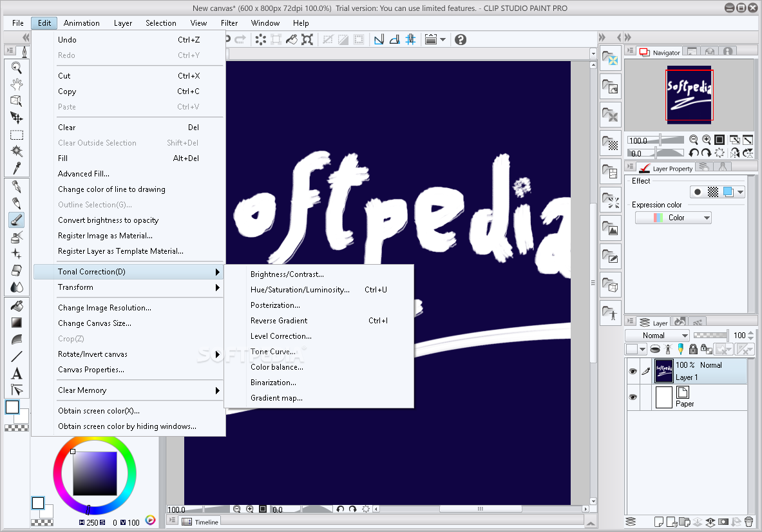
Task: Open the Timeline tab at bottom
Action: [x=201, y=522]
